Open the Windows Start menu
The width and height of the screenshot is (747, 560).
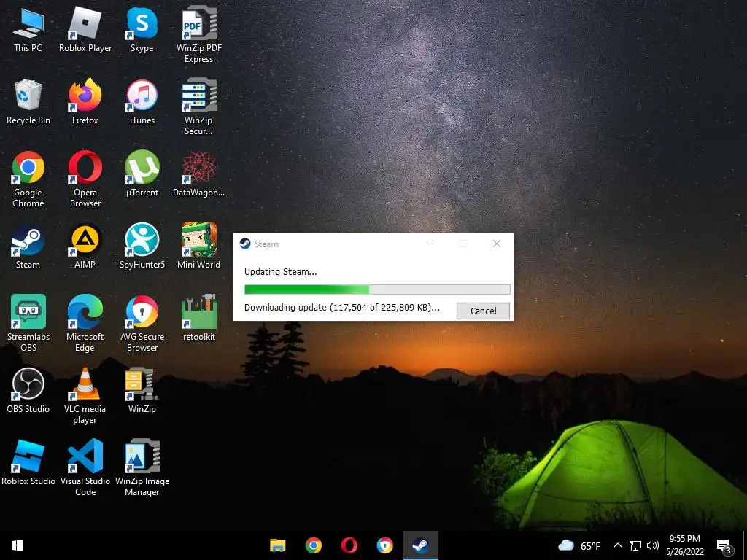18,545
